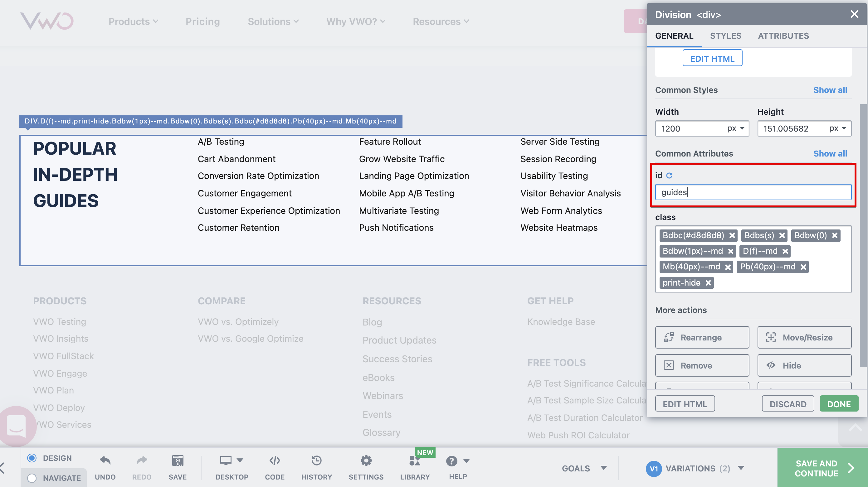Switch to the STYLES tab
The image size is (868, 487).
coord(725,36)
